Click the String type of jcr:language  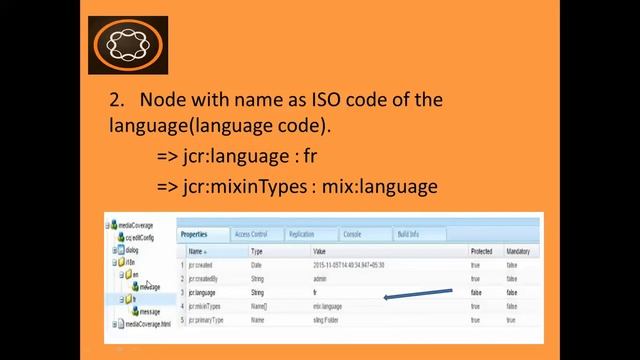pos(257,293)
